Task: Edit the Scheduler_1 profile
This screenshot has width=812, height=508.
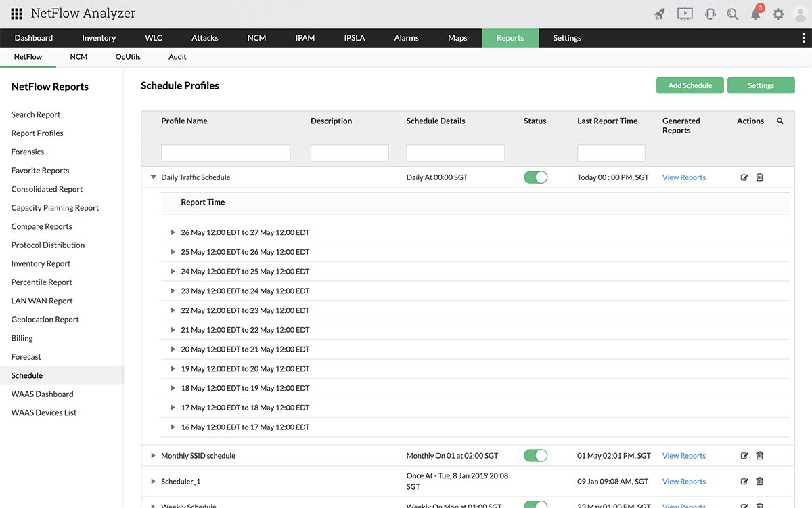Action: click(744, 482)
